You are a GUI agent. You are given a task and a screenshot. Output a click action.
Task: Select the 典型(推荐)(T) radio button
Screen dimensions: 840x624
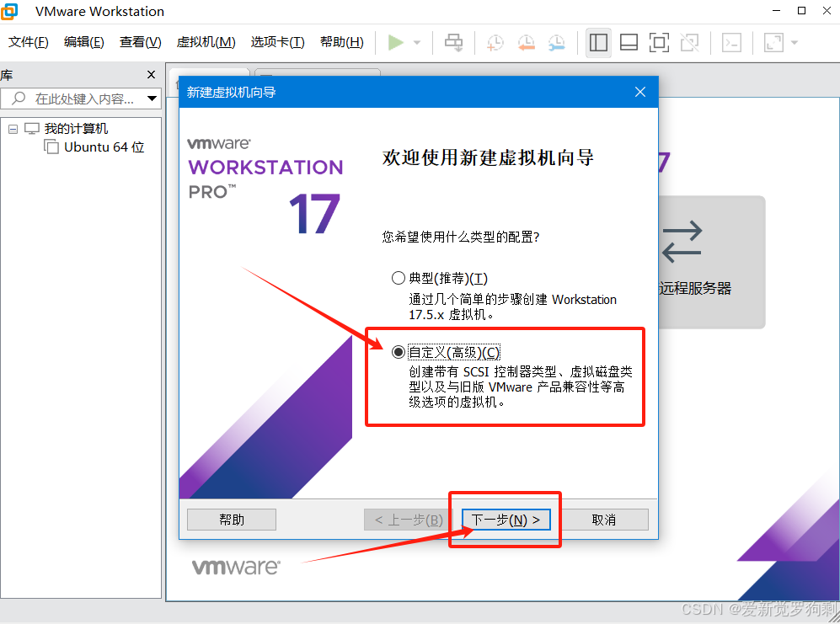(398, 278)
